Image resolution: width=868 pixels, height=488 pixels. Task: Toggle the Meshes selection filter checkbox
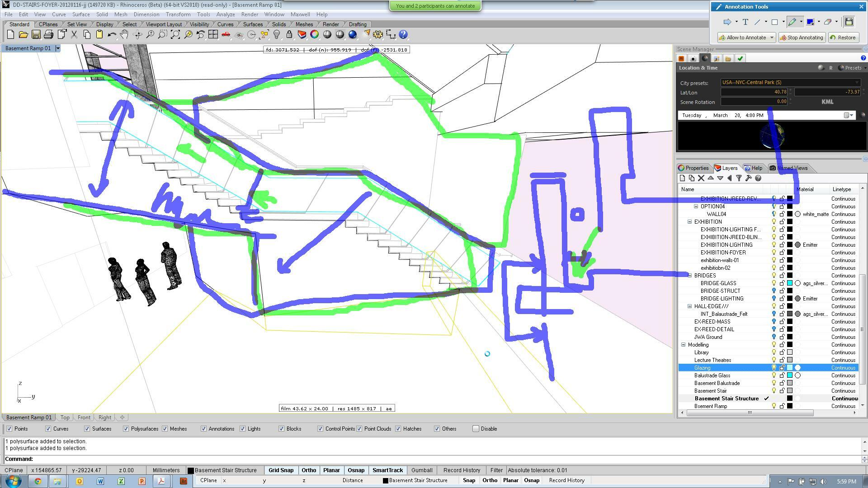165,429
